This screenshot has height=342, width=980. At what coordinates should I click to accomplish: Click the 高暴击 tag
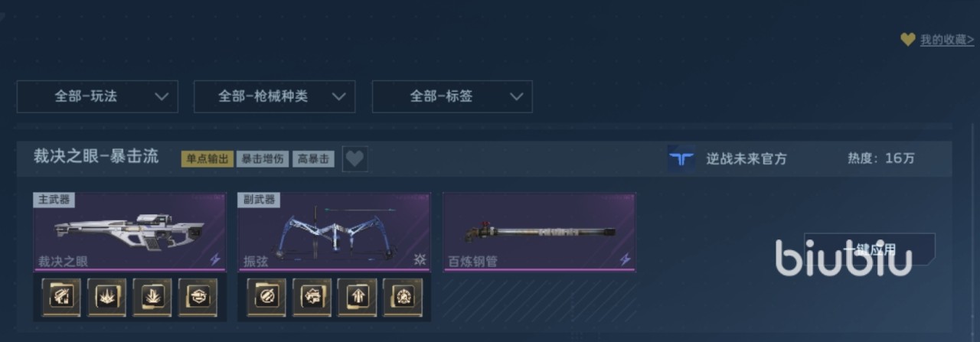313,159
